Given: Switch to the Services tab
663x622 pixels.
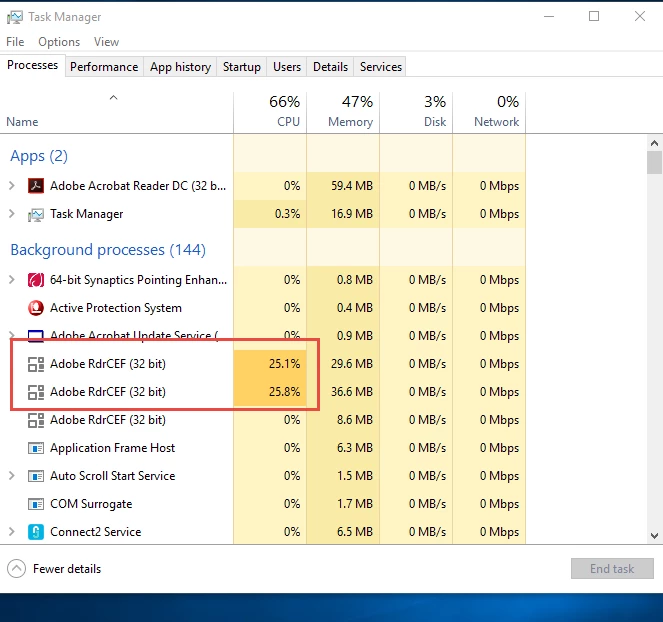Looking at the screenshot, I should coord(381,67).
